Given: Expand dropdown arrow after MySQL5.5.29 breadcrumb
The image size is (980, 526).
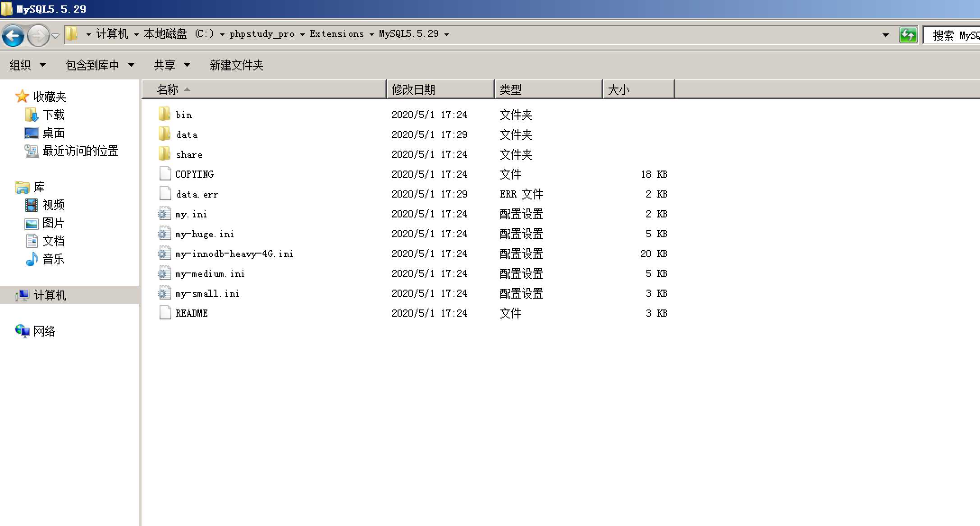Looking at the screenshot, I should 447,34.
